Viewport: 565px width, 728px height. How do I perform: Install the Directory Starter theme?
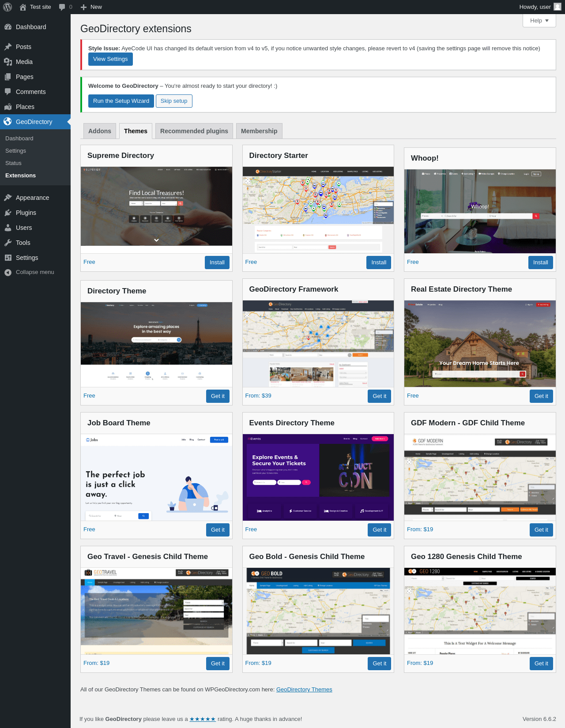click(379, 263)
